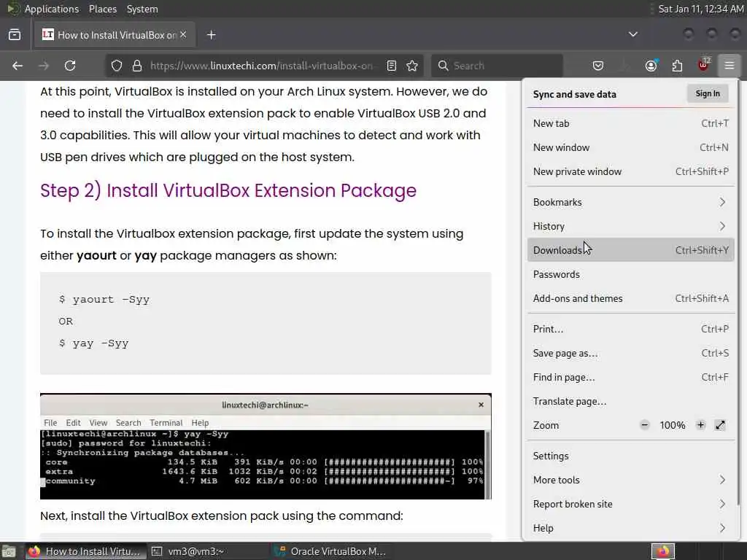Click the search magnifier icon

443,66
